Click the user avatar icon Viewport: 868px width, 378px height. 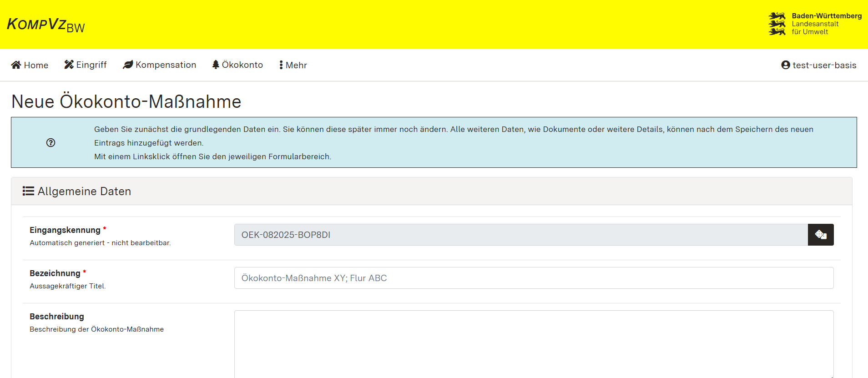(785, 65)
